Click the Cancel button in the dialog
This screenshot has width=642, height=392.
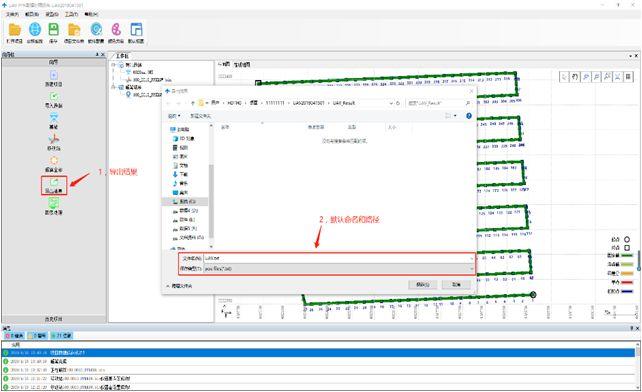pyautogui.click(x=456, y=285)
